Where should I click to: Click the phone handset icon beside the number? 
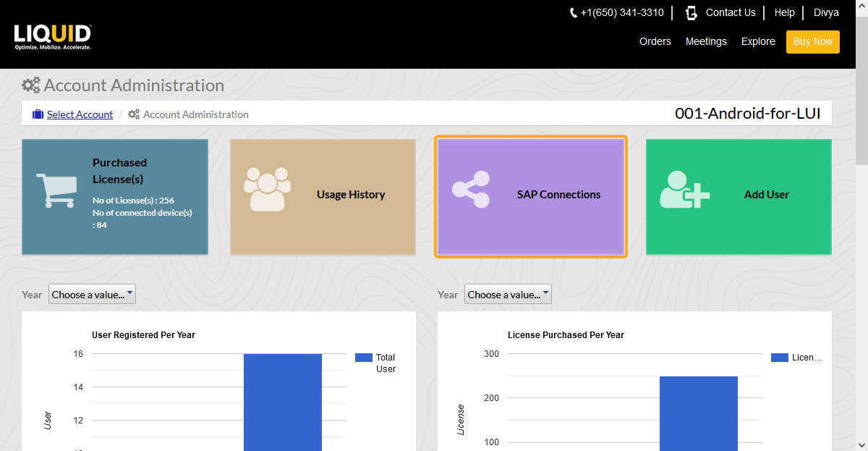(574, 13)
